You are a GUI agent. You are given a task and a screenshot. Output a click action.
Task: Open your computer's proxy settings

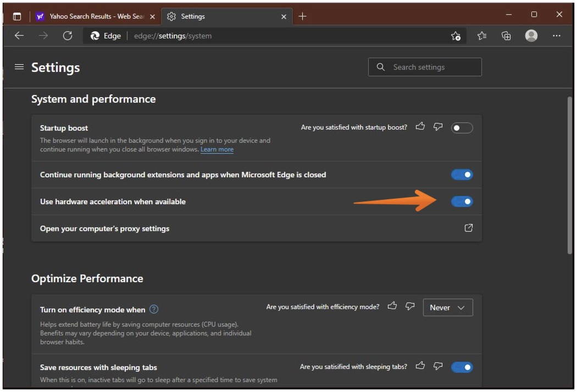[x=468, y=228]
